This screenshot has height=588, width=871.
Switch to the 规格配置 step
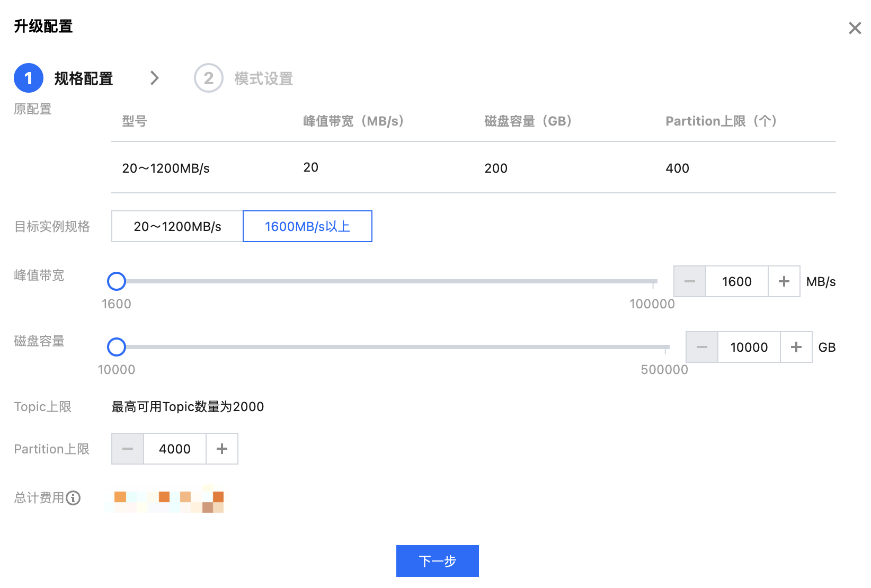tap(83, 78)
